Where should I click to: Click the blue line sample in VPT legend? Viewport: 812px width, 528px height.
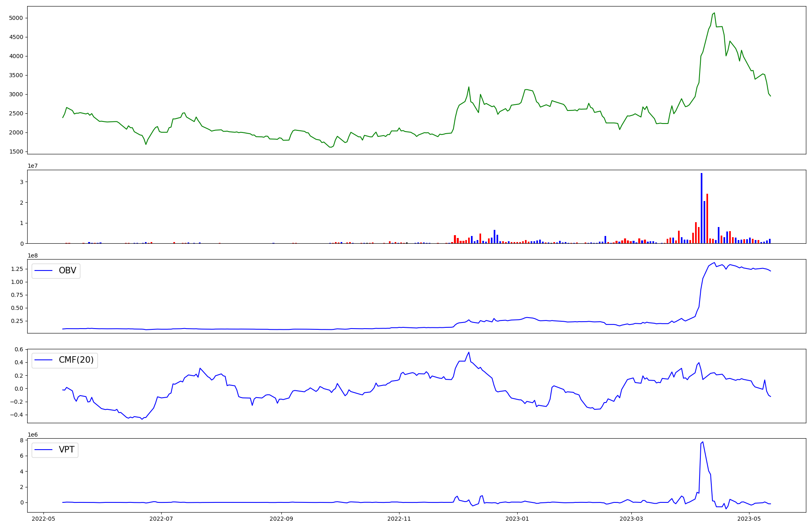pos(44,450)
